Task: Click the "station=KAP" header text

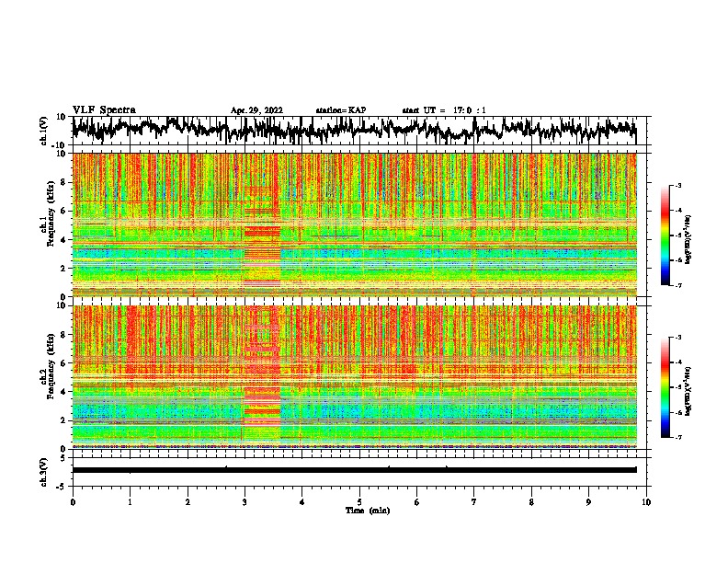Action: pos(341,110)
